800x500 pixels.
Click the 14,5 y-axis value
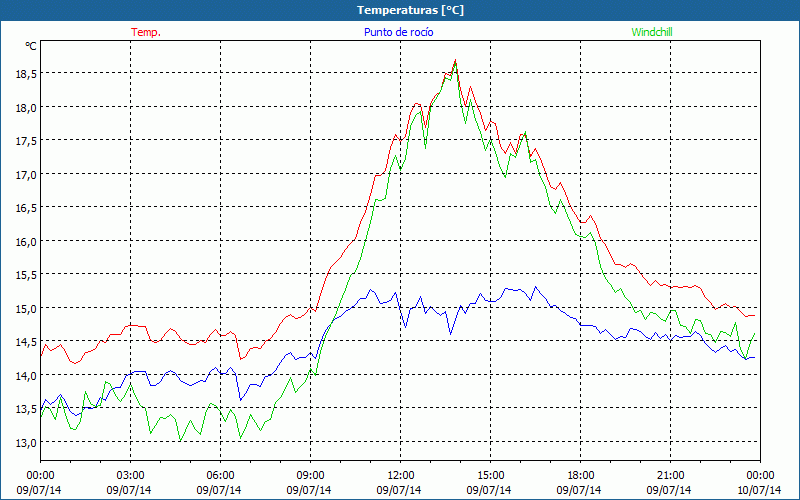coord(26,342)
